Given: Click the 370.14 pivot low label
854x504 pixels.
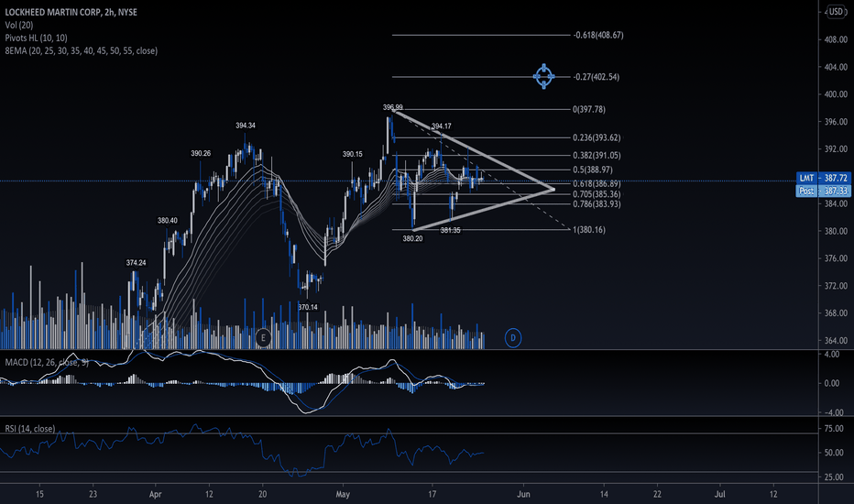Looking at the screenshot, I should click(x=308, y=307).
